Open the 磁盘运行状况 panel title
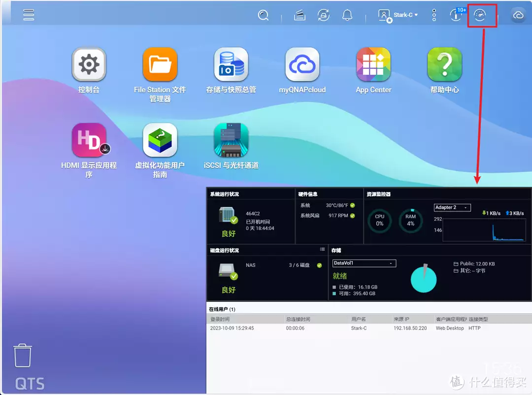 (x=225, y=250)
